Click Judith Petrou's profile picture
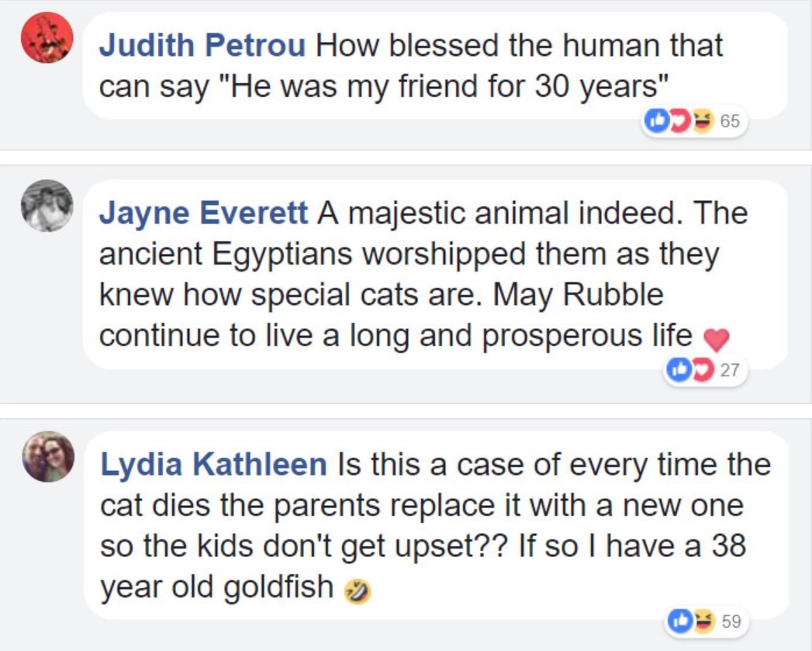812x651 pixels. point(47,37)
